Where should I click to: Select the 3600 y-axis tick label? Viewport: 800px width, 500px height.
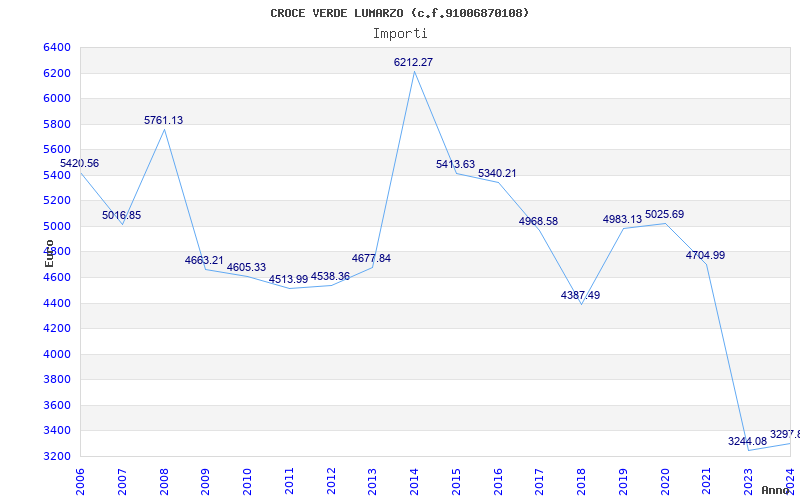tap(57, 406)
